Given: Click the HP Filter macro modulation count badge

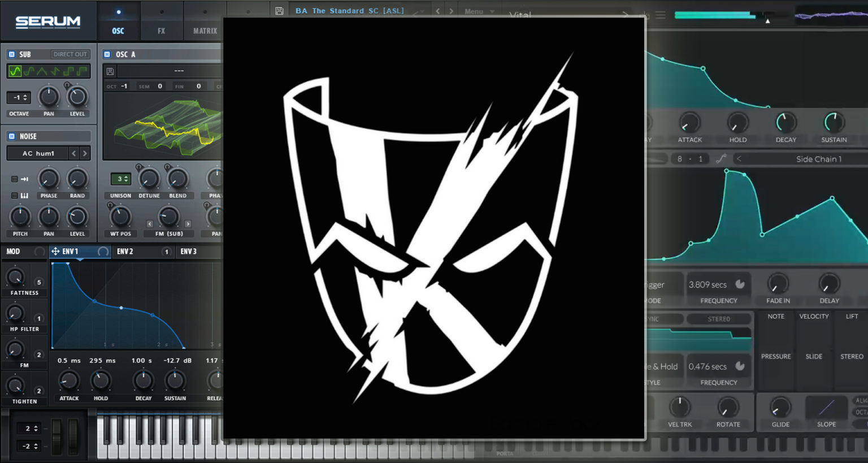Looking at the screenshot, I should point(39,318).
